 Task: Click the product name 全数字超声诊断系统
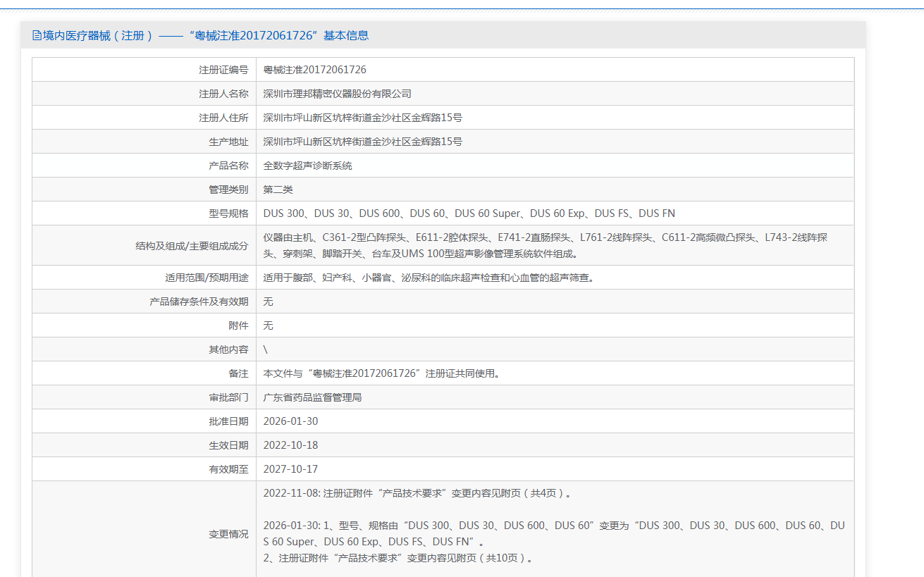click(307, 166)
